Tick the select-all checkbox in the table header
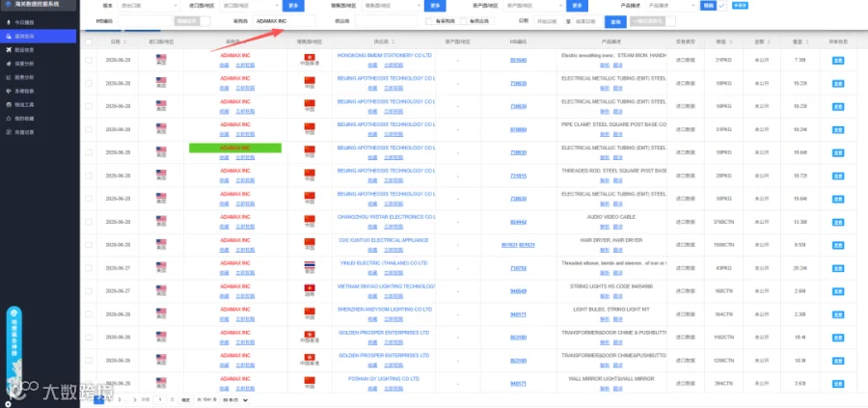 click(89, 41)
